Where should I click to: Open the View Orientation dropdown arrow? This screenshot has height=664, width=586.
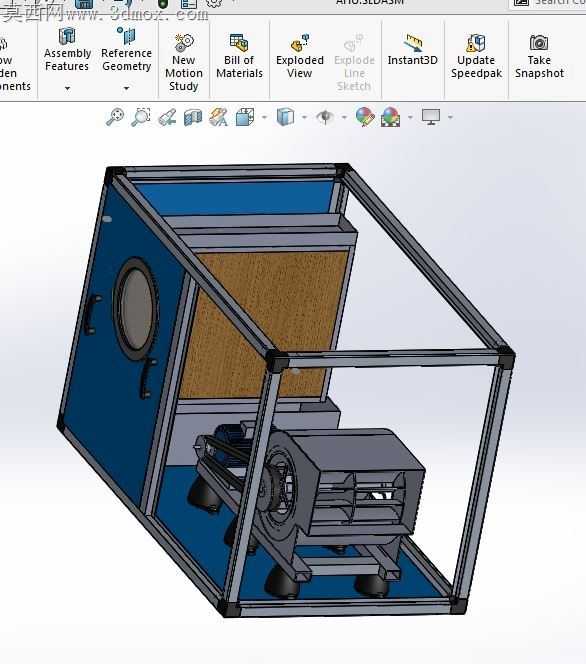[264, 117]
